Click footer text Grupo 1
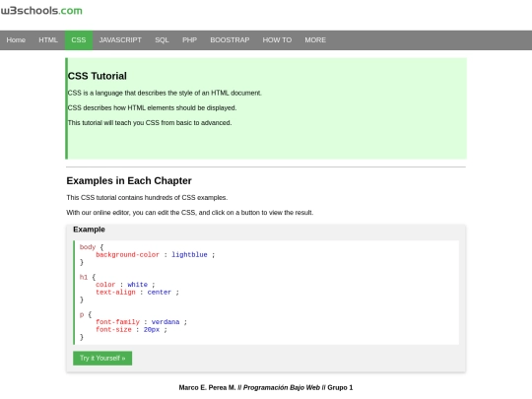This screenshot has width=532, height=399. coord(340,387)
